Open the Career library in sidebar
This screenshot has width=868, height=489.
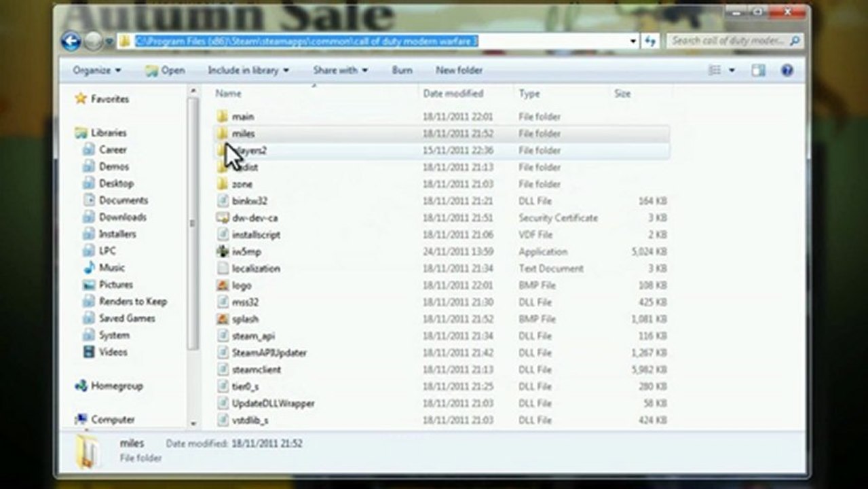[x=113, y=149]
